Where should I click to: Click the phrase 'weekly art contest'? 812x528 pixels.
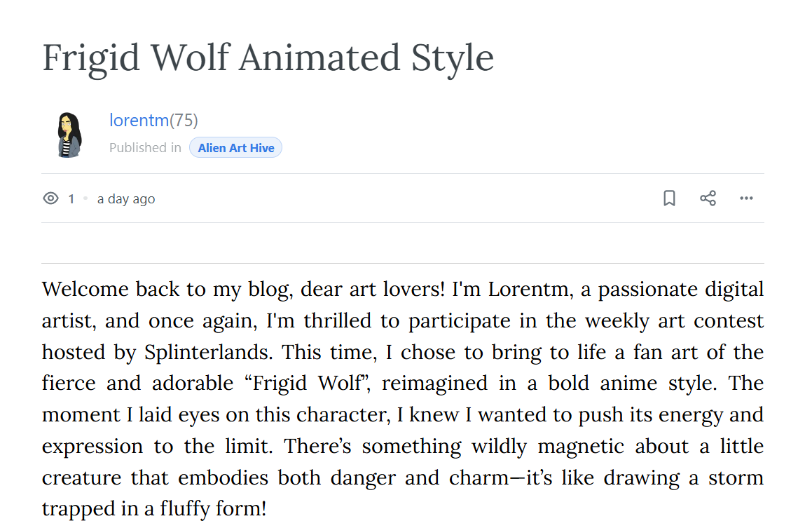674,321
